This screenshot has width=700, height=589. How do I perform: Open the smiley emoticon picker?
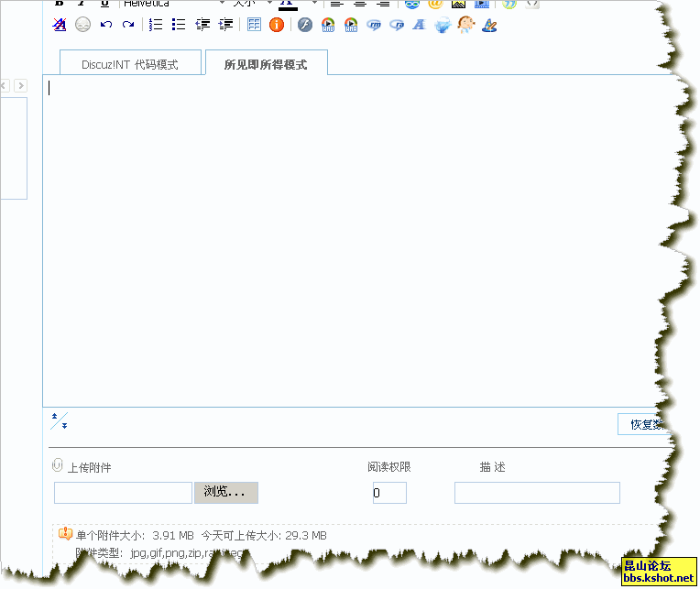pyautogui.click(x=82, y=25)
